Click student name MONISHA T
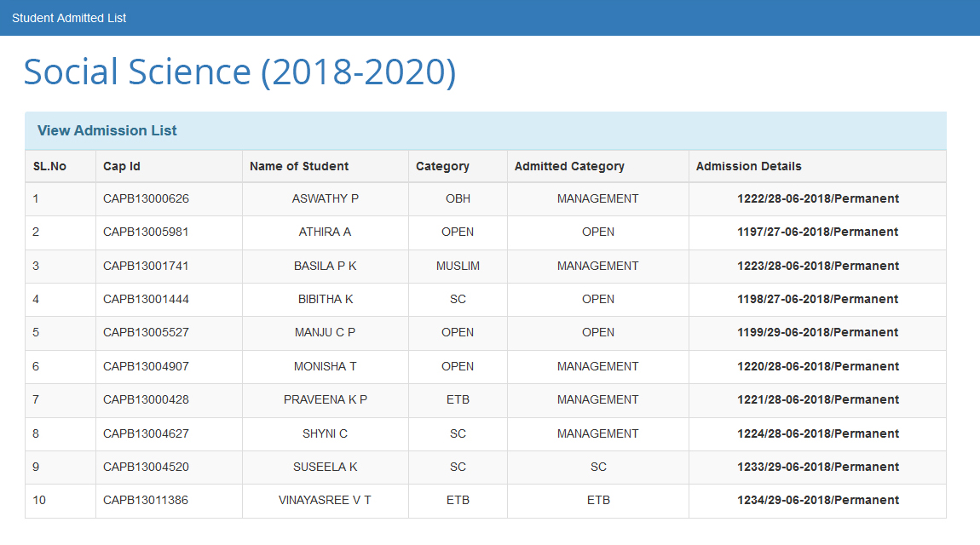 325,366
